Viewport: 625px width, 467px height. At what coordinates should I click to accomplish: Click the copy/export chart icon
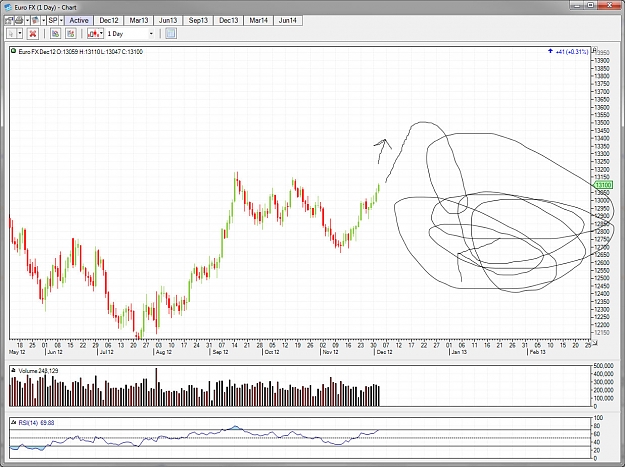pyautogui.click(x=35, y=20)
